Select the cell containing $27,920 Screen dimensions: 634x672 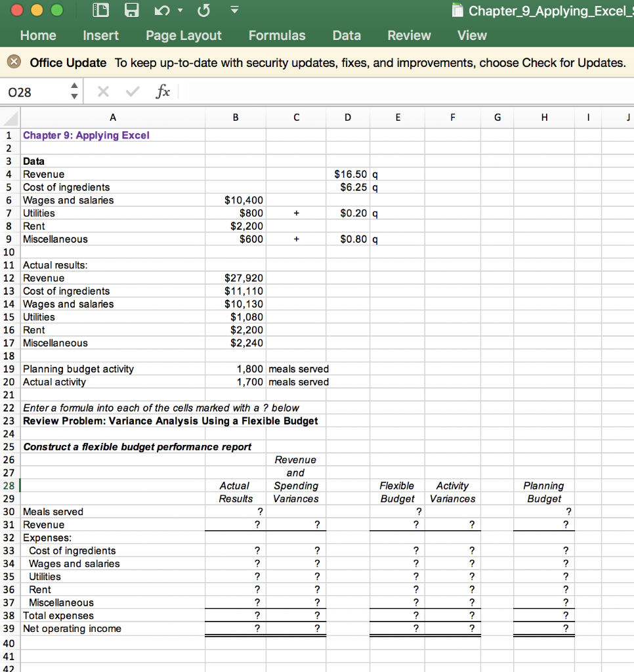pos(236,278)
